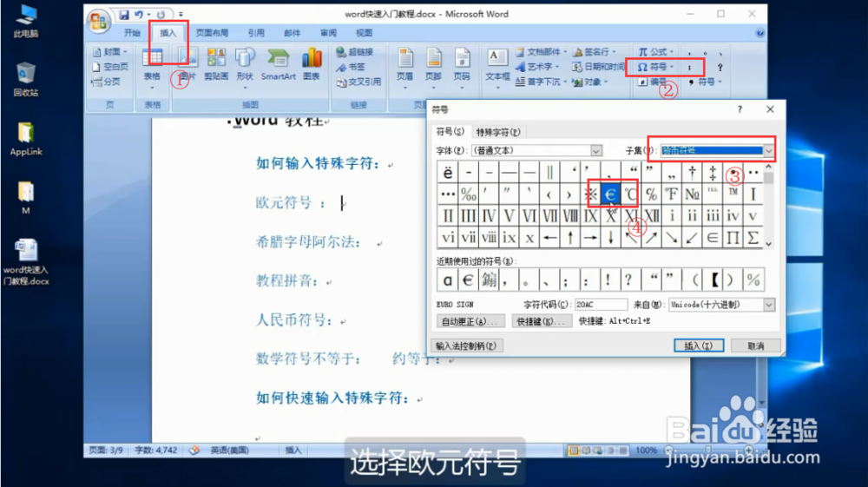The image size is (868, 487).
Task: Open clip art (剪贴画) pane
Action: (x=216, y=65)
